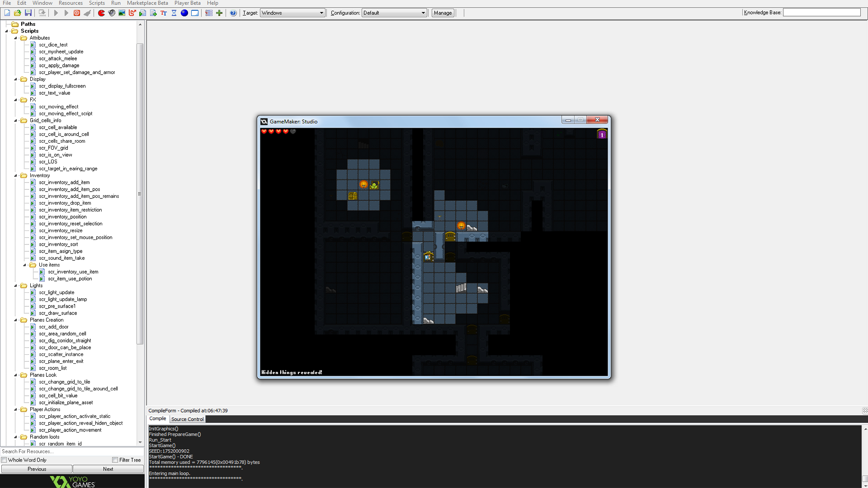Click the resource tree vertical scrollbar
The height and width of the screenshot is (488, 868).
pyautogui.click(x=140, y=194)
